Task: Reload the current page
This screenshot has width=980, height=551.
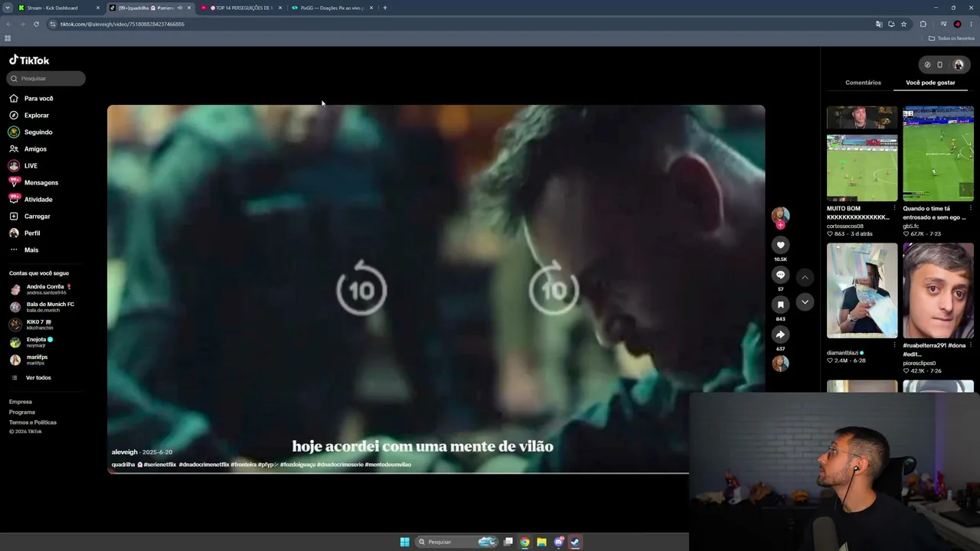Action: coord(36,24)
